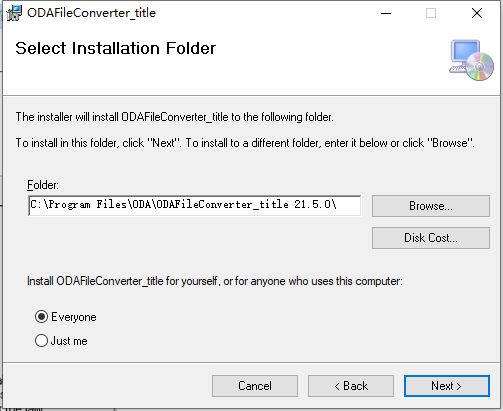Click the installer icon in title bar
The height and width of the screenshot is (411, 503).
point(14,13)
